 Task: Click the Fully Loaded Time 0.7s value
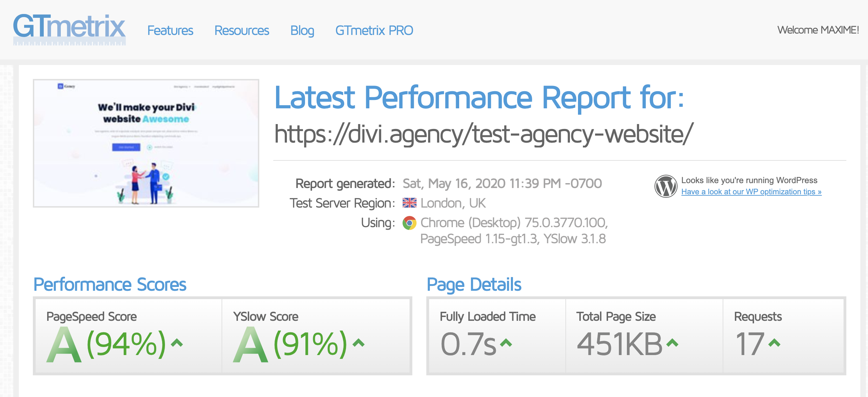pyautogui.click(x=469, y=344)
